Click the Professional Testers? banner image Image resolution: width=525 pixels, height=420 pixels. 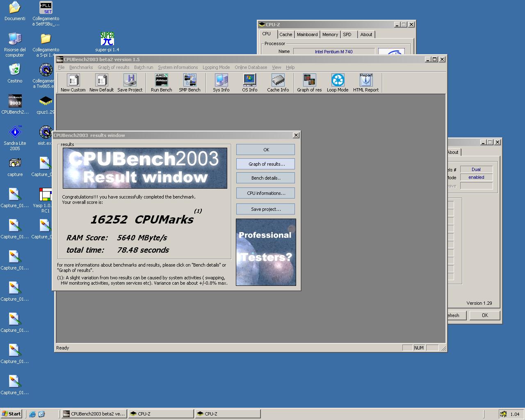(266, 252)
